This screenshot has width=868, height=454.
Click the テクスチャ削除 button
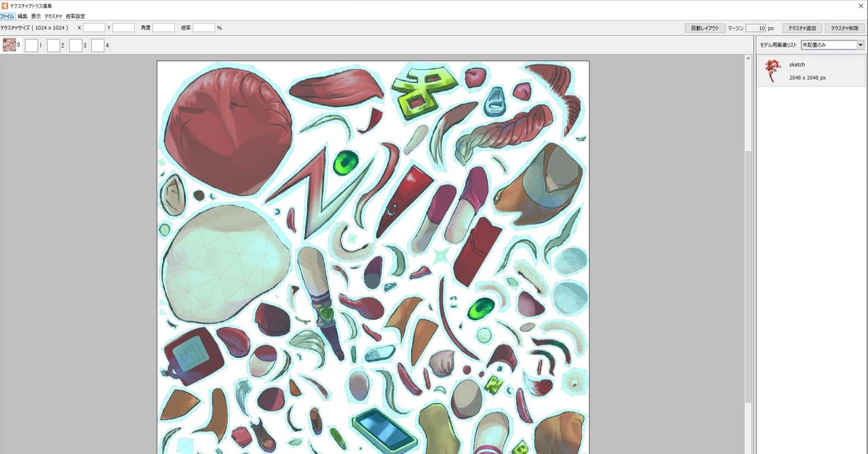[x=843, y=28]
